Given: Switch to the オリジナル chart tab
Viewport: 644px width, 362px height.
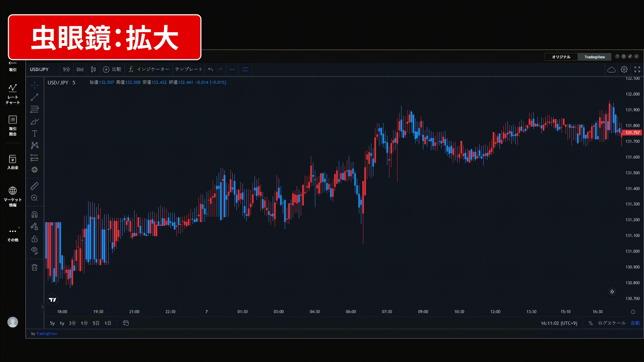Looking at the screenshot, I should pyautogui.click(x=561, y=57).
